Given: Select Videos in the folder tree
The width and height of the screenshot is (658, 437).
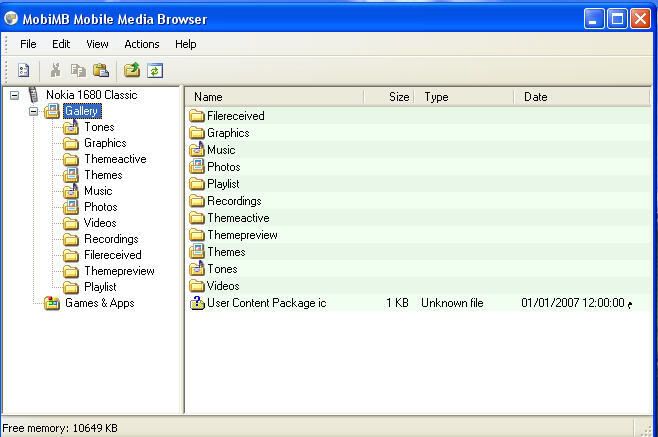Looking at the screenshot, I should coord(100,223).
